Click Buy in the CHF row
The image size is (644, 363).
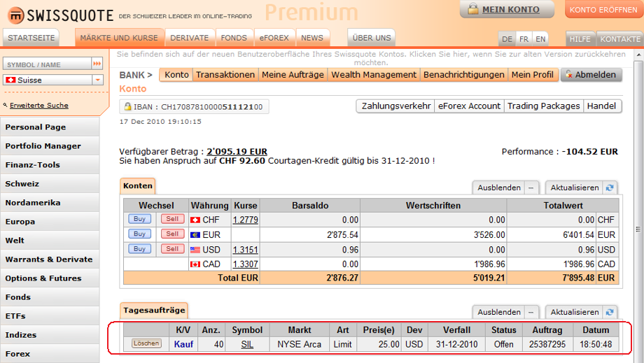[139, 219]
